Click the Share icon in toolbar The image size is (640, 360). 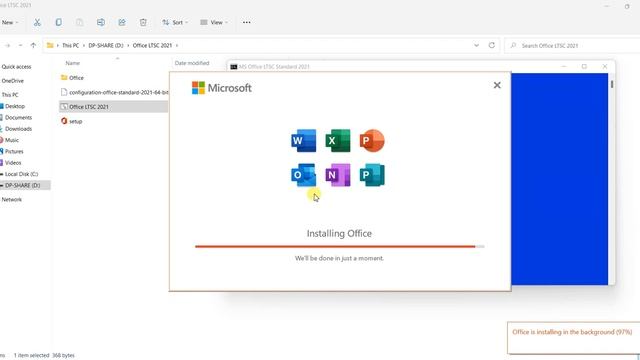pos(122,22)
